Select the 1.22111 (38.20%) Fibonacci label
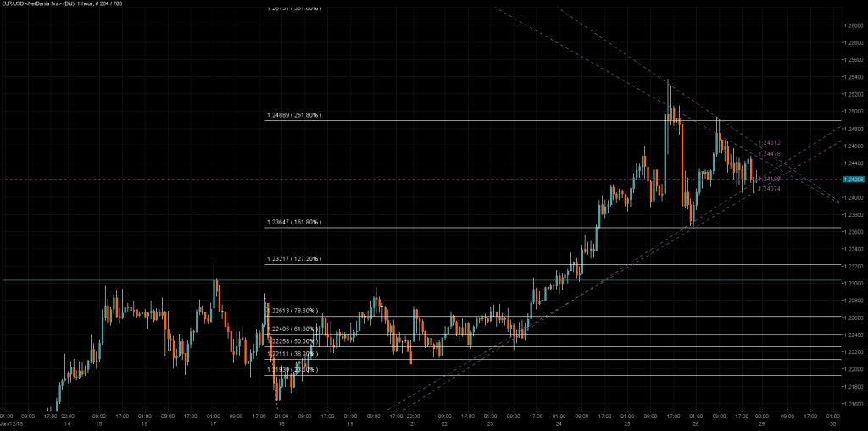 coord(293,354)
